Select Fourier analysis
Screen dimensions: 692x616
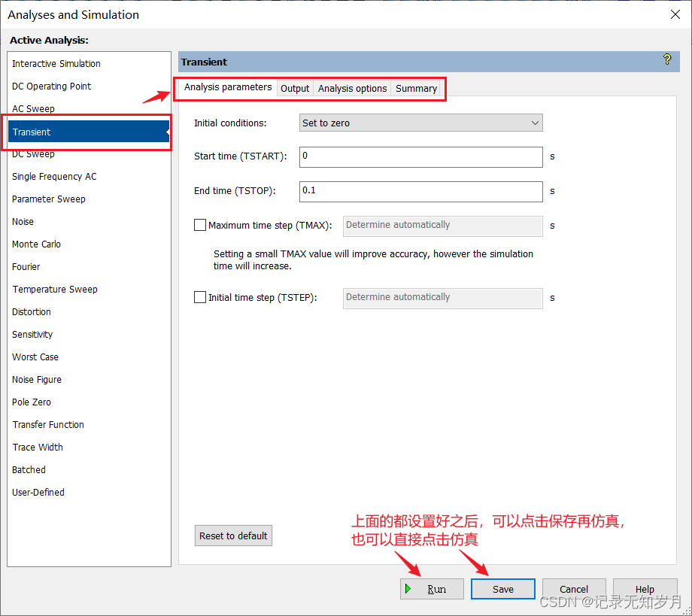coord(89,266)
